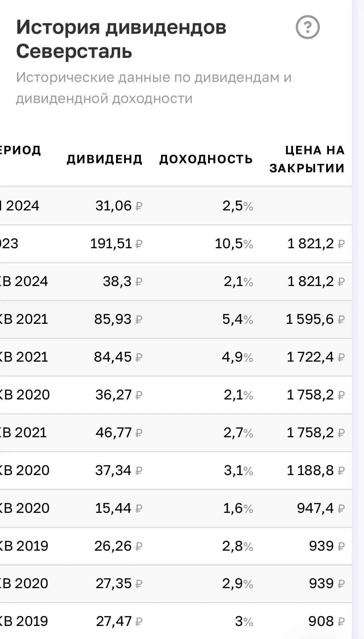Click the 46,77 ₽ dividend value
Screen dimensions: 364x639
pyautogui.click(x=119, y=433)
